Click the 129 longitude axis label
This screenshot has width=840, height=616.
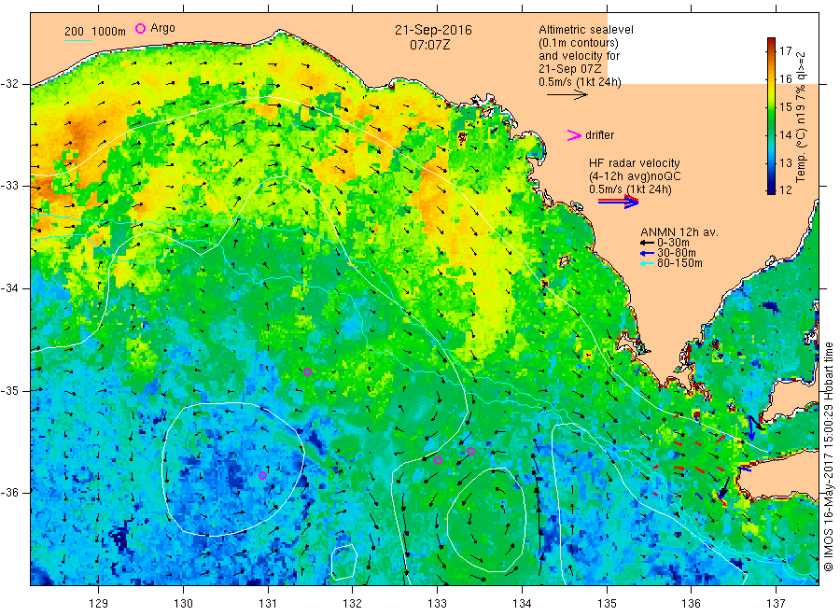(99, 604)
